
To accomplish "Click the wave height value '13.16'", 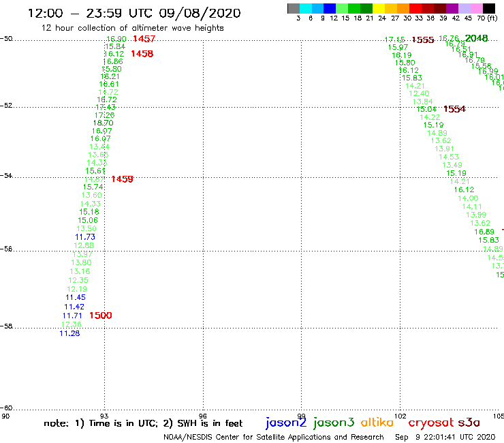I will (x=80, y=271).
